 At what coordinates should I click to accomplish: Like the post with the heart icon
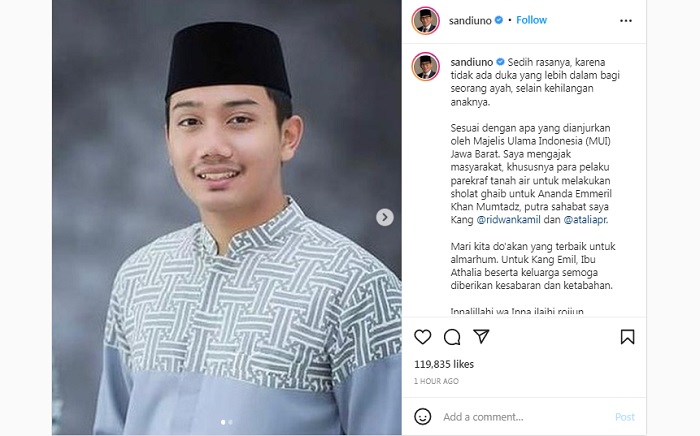[422, 337]
